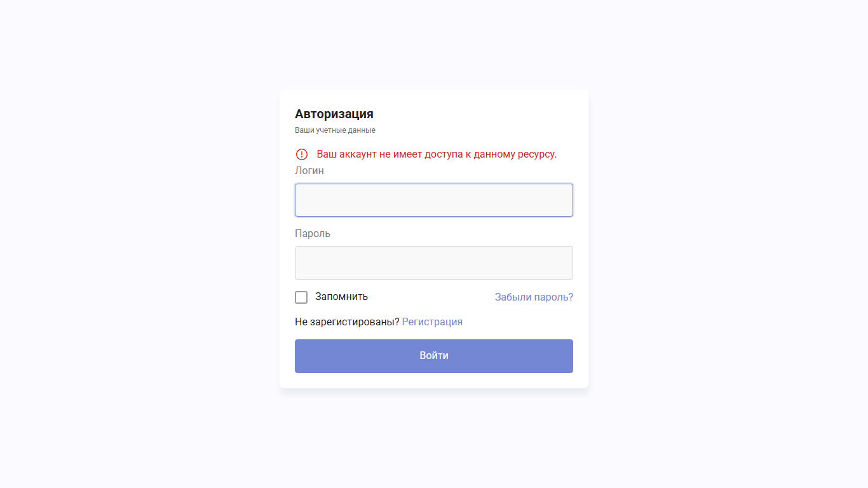Image resolution: width=868 pixels, height=488 pixels.
Task: Select the focused login text box
Action: tap(434, 200)
